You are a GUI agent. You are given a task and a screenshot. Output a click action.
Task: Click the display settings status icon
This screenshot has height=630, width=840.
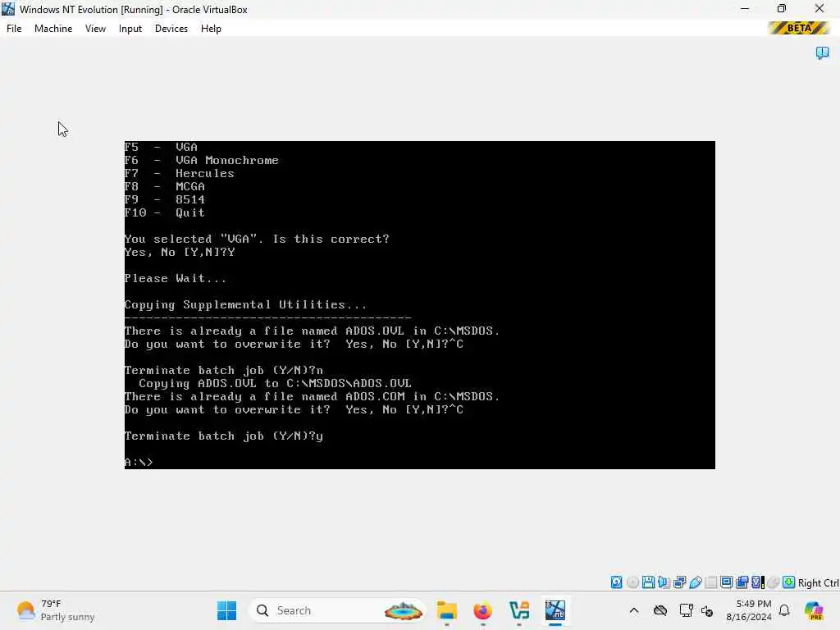[727, 582]
